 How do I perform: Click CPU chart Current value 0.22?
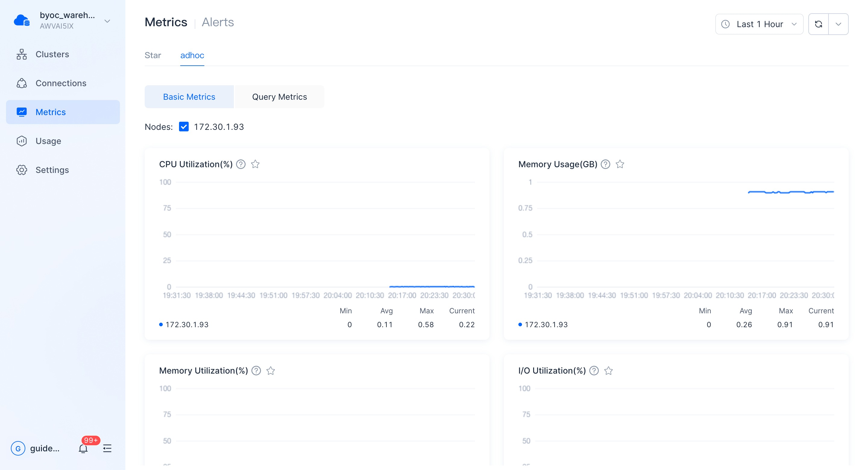467,325
